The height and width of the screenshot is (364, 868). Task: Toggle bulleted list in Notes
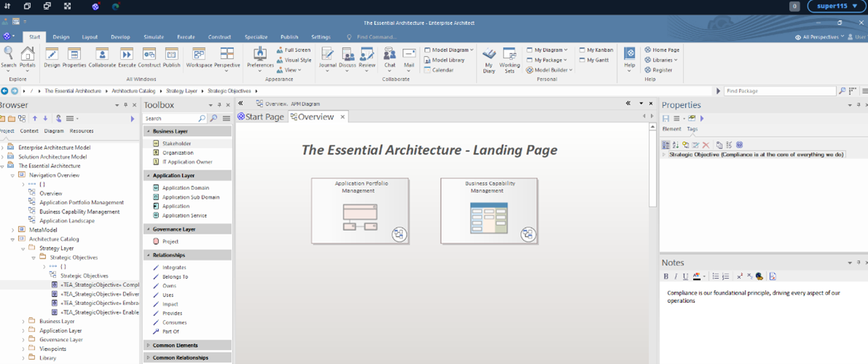pos(715,277)
